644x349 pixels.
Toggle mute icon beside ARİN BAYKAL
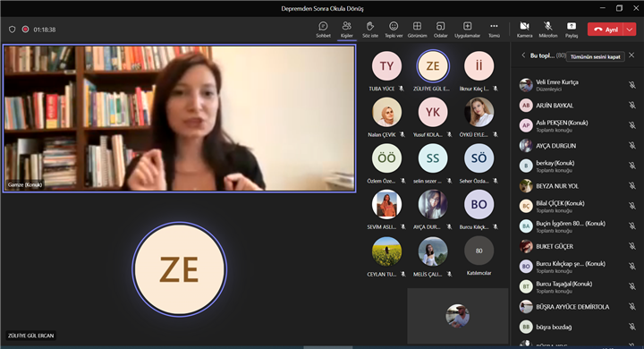[x=631, y=106]
